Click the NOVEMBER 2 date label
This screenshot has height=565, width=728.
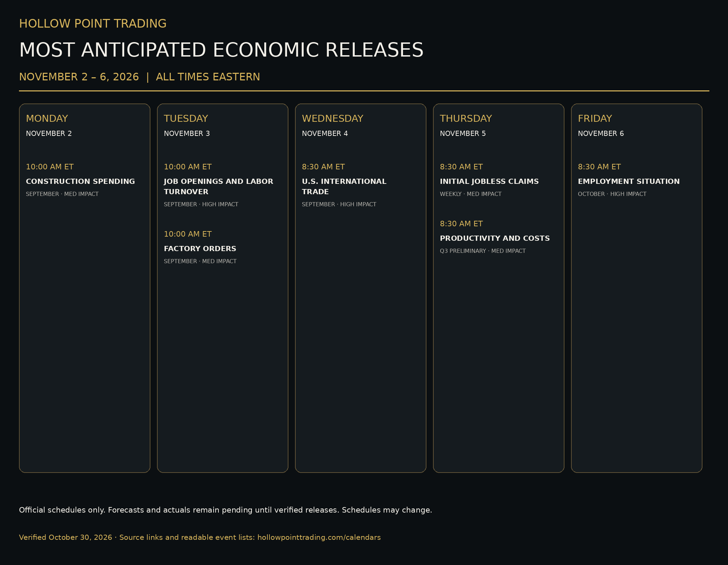(49, 133)
